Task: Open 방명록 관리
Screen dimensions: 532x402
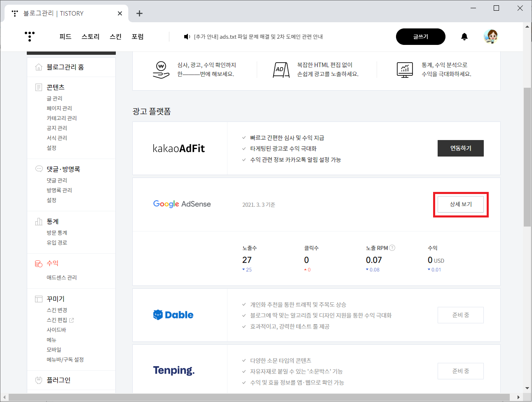Action: click(59, 190)
